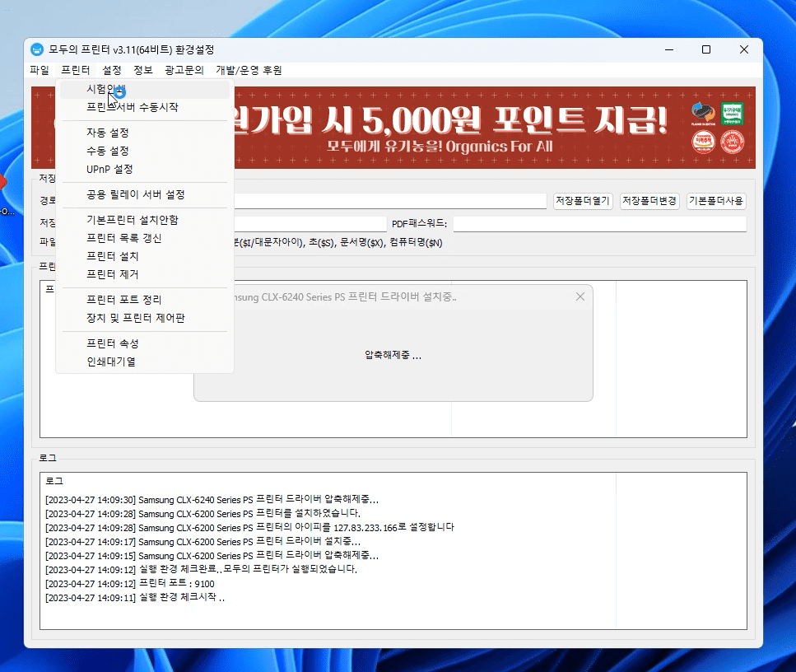Screen dimensions: 796x672
Task: Click the 기본폴더사용 button
Action: tap(716, 201)
